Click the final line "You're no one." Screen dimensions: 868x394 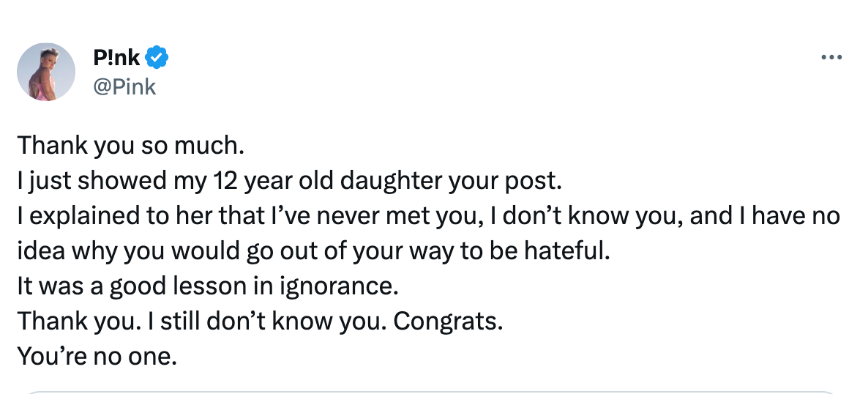[97, 357]
